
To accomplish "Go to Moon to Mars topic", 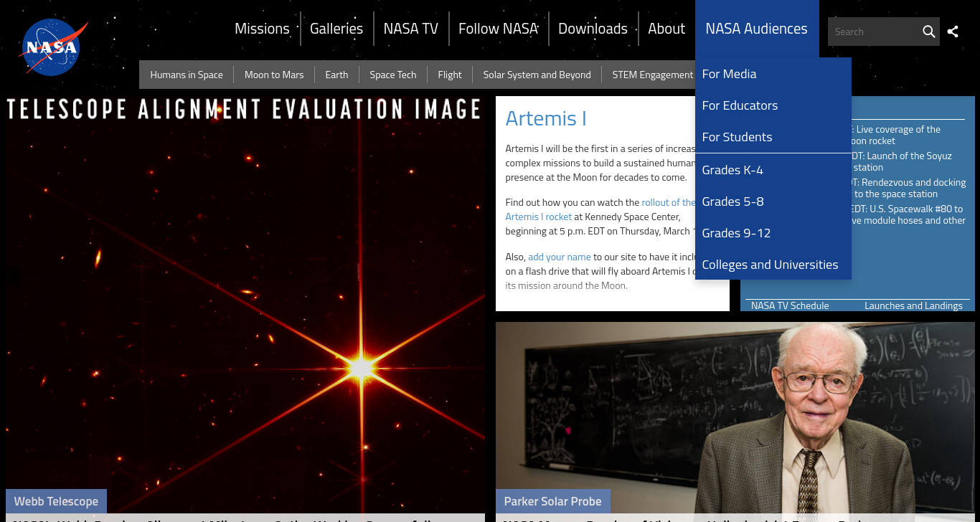I will pos(274,75).
